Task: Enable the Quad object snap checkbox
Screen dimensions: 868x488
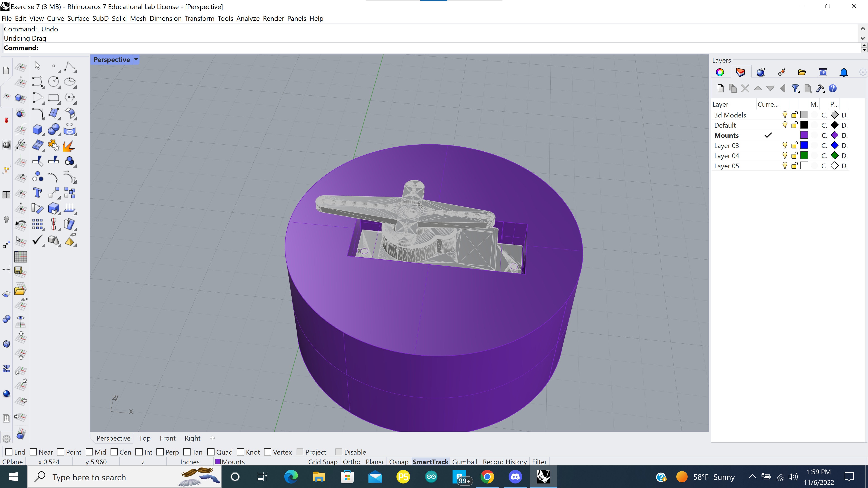Action: (211, 452)
